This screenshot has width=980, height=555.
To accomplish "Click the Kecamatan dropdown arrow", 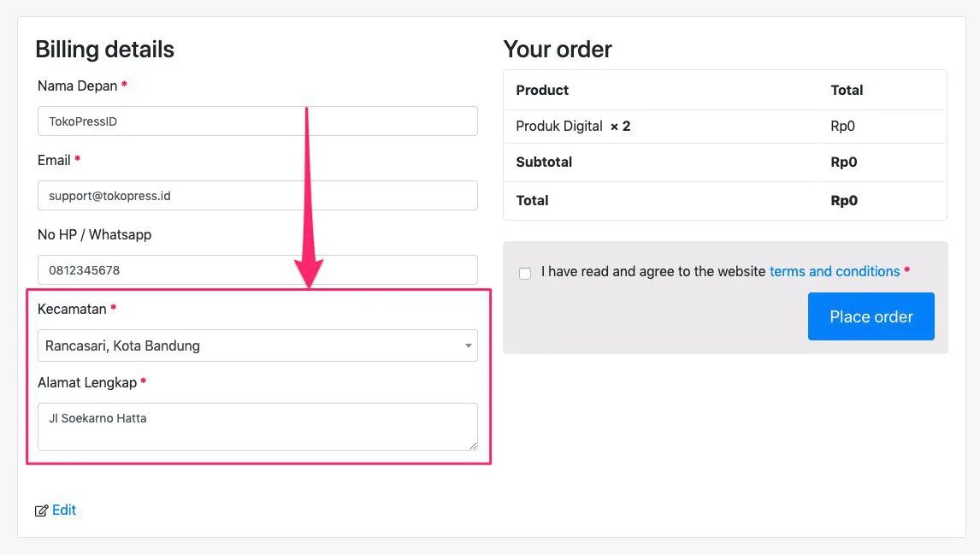I will (x=468, y=345).
